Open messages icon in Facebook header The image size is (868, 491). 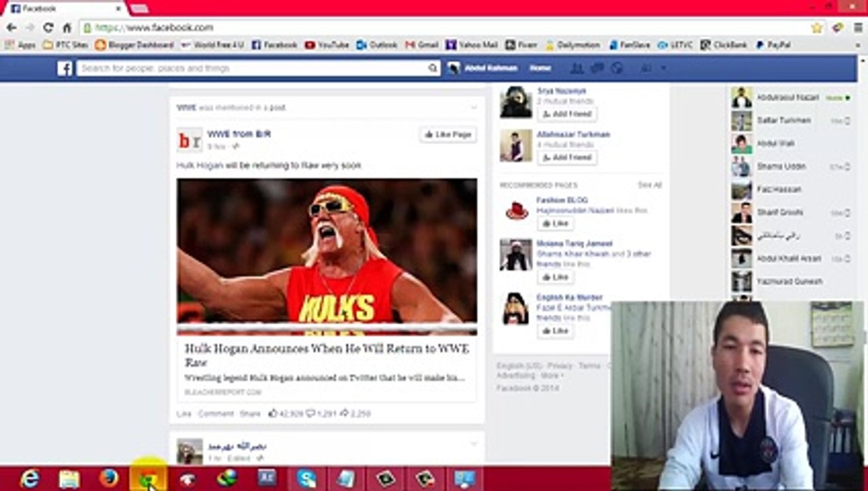tap(597, 68)
